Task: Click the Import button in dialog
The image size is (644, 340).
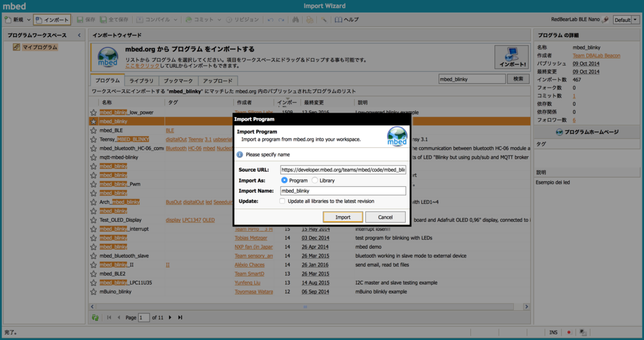Action: click(x=343, y=217)
